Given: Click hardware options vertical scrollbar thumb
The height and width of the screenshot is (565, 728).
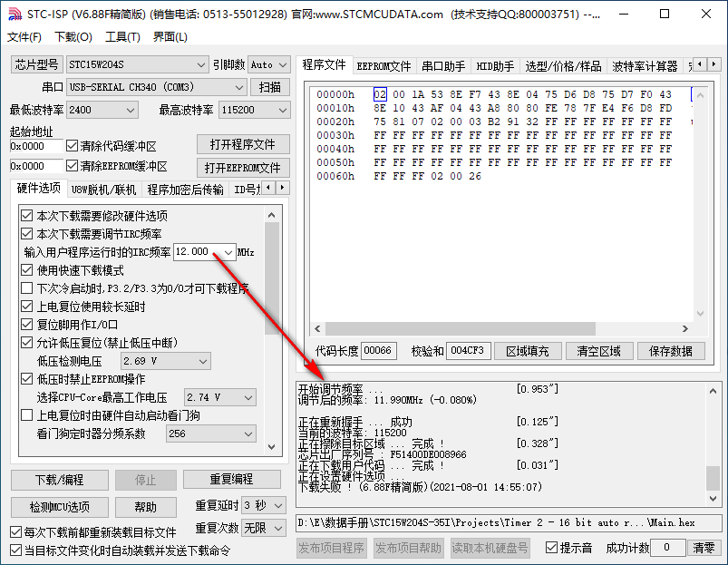Looking at the screenshot, I should pos(272,278).
